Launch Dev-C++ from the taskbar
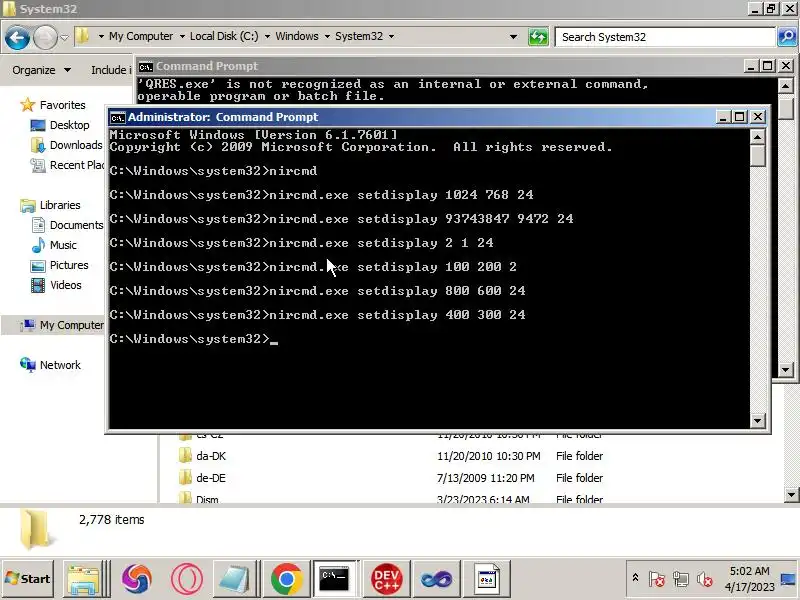This screenshot has height=600, width=800. click(386, 579)
